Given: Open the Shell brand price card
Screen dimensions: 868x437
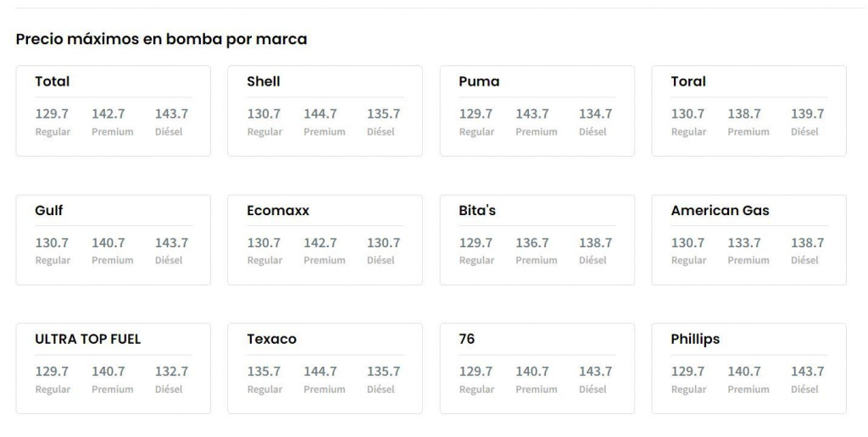Looking at the screenshot, I should 325,111.
